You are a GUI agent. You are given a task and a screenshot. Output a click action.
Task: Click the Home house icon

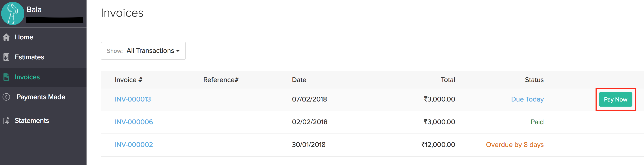6,37
